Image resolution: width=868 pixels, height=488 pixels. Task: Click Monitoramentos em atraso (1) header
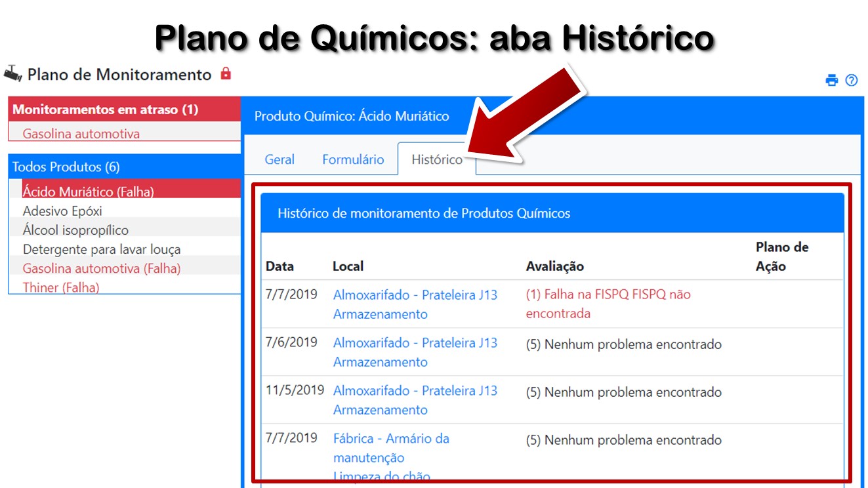pos(125,110)
